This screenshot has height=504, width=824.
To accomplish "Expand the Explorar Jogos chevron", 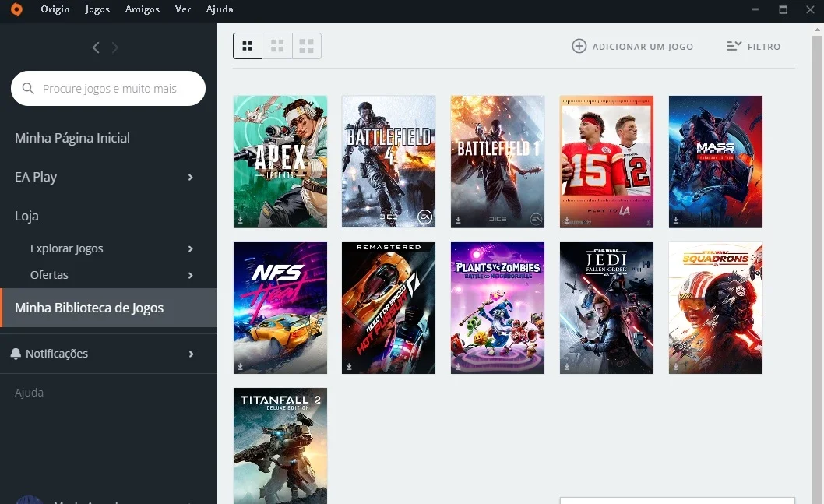I will (191, 248).
